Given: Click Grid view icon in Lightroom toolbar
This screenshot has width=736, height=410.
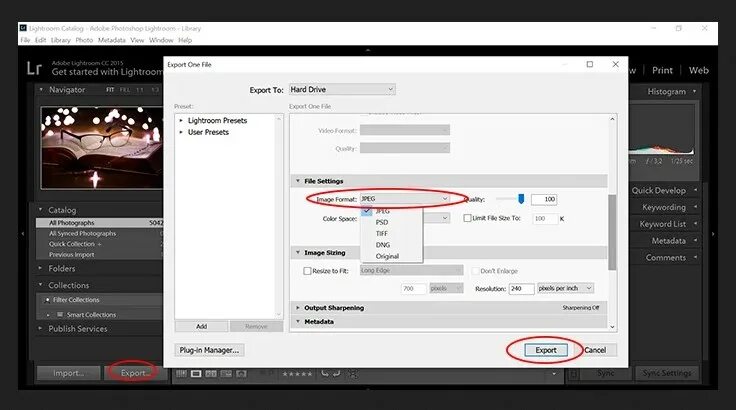Looking at the screenshot, I should [181, 374].
